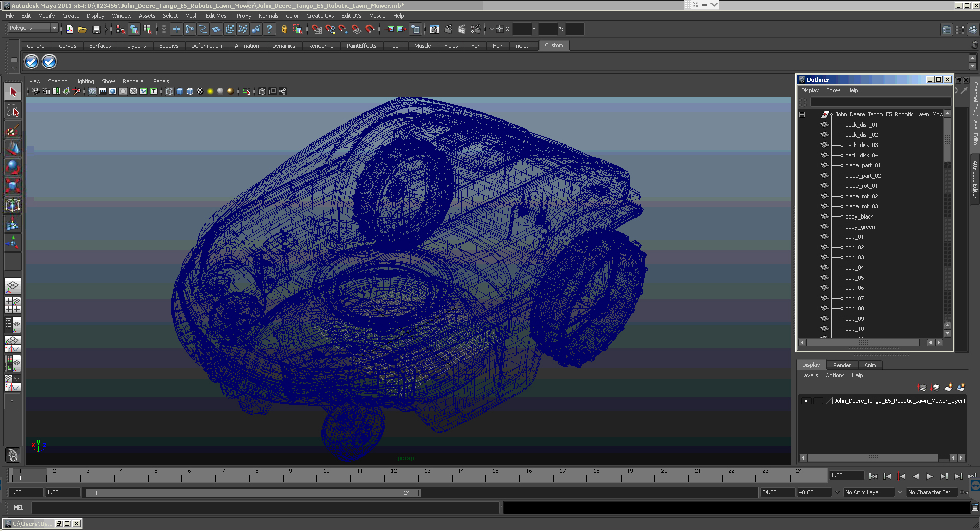The image size is (980, 531).
Task: Activate the Scale tool
Action: tap(13, 186)
